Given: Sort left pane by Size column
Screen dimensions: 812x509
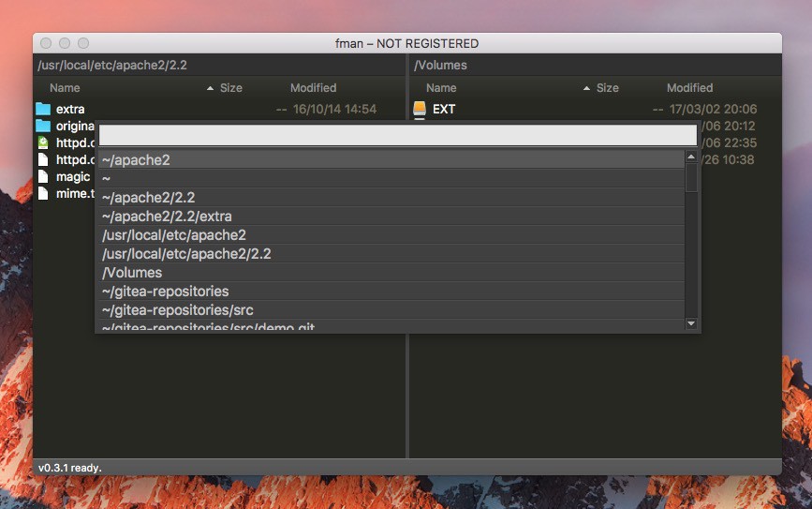Looking at the screenshot, I should (x=231, y=88).
